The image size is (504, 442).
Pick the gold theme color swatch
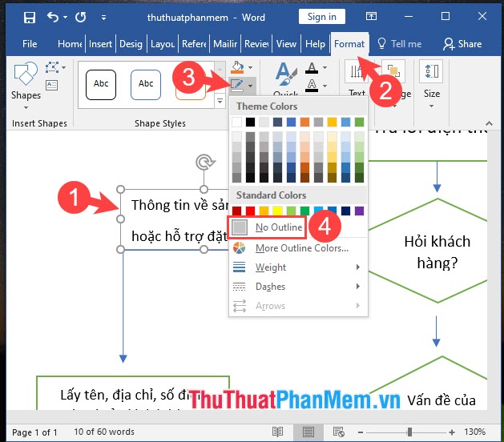[332, 122]
